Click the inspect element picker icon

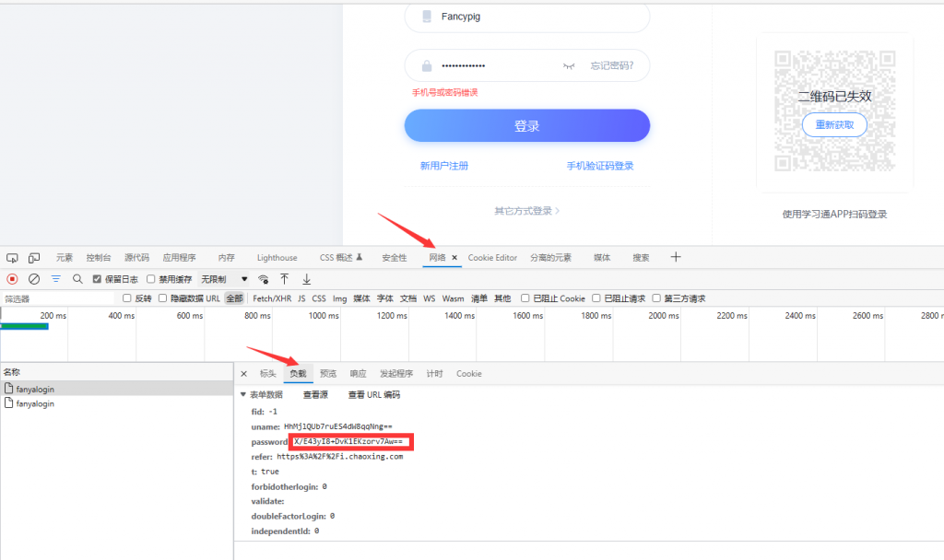tap(12, 258)
